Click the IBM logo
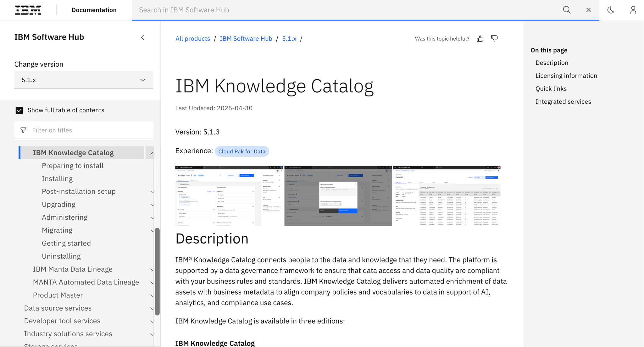Image resolution: width=644 pixels, height=347 pixels. (x=28, y=10)
